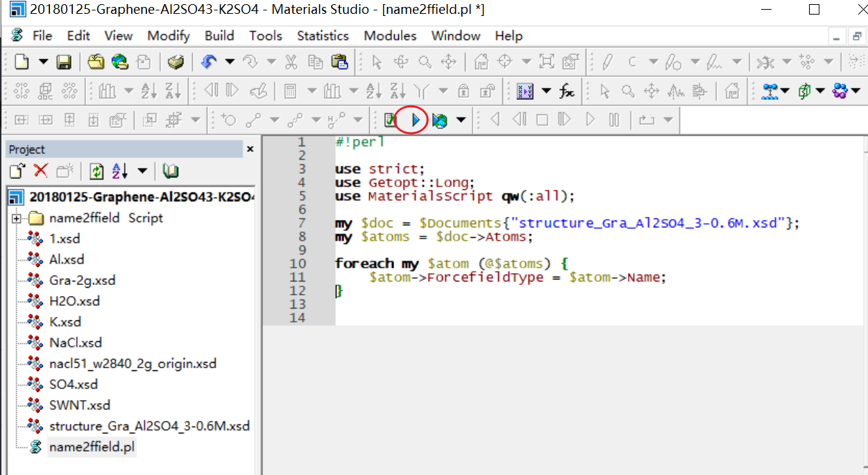Open the Build menu

[x=219, y=36]
